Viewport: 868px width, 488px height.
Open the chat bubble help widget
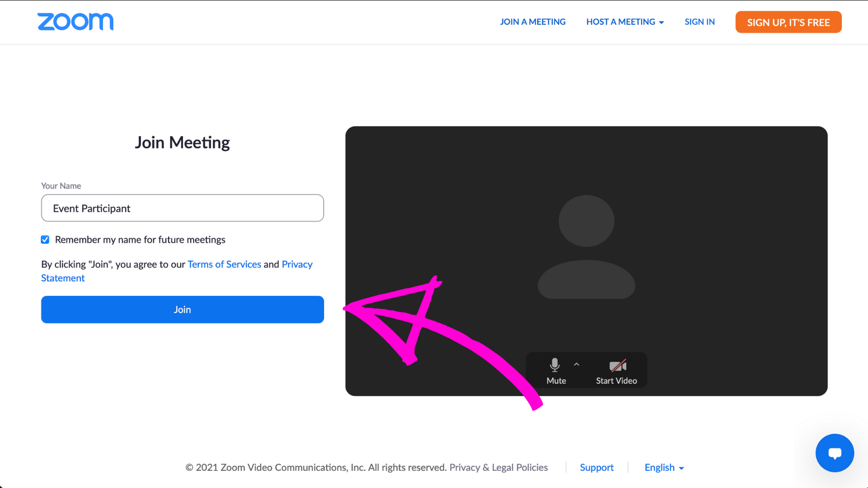pos(835,453)
